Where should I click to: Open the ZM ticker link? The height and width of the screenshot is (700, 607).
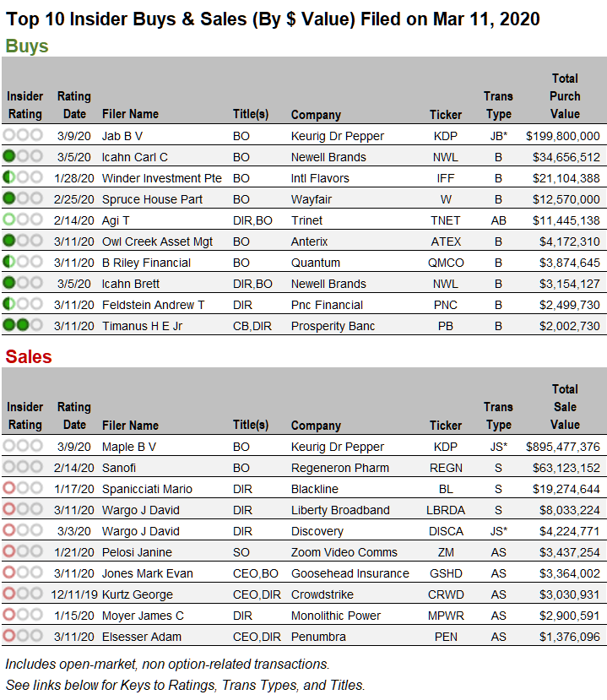click(x=446, y=552)
